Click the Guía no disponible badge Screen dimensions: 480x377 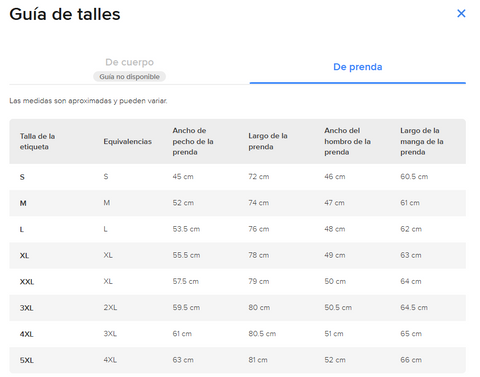tap(129, 77)
